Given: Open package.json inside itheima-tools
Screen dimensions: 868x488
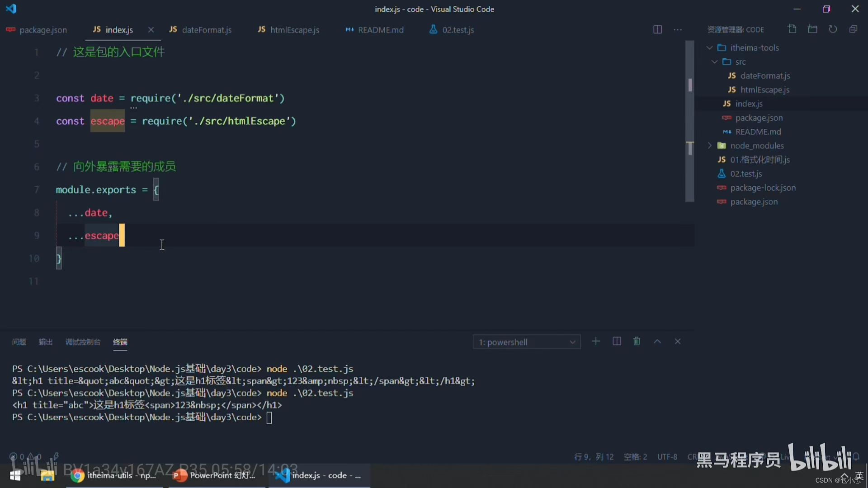Looking at the screenshot, I should 759,117.
